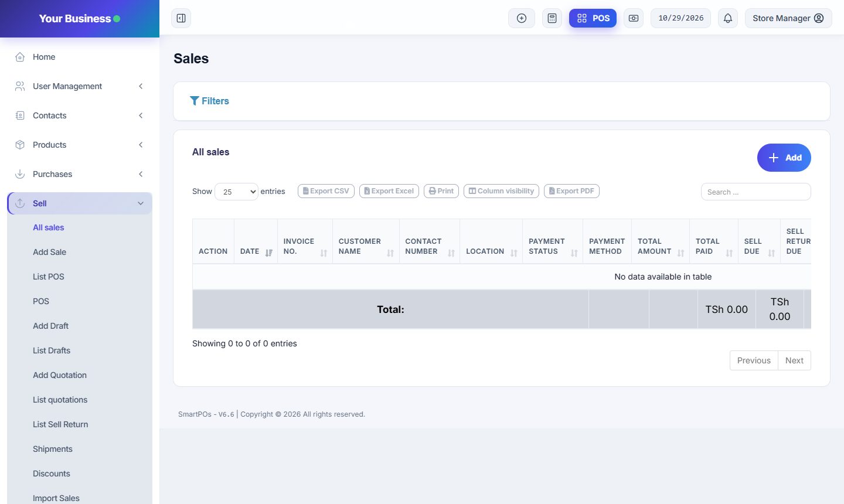The height and width of the screenshot is (504, 844).
Task: Expand User Management chevron
Action: [141, 86]
